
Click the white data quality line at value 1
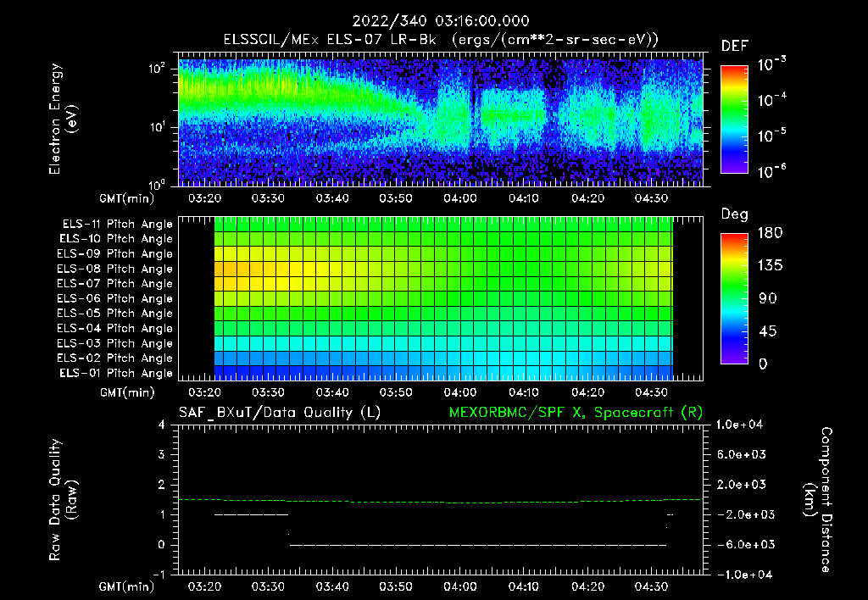[251, 514]
